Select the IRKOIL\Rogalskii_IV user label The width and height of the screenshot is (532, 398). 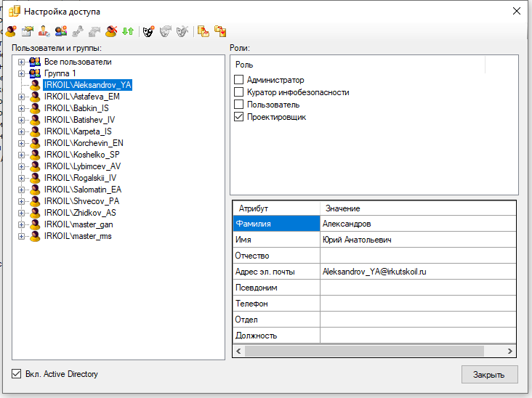pos(80,178)
